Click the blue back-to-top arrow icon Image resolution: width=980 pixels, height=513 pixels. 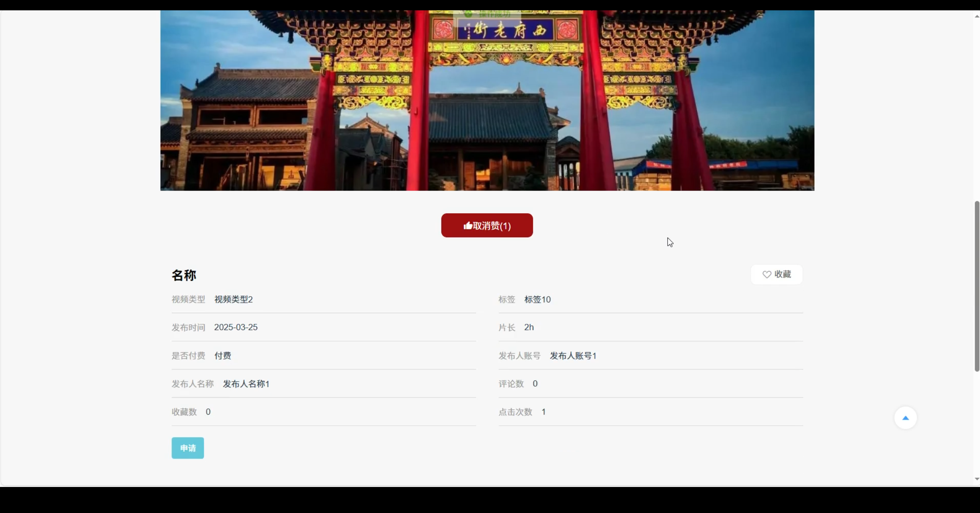coord(905,418)
